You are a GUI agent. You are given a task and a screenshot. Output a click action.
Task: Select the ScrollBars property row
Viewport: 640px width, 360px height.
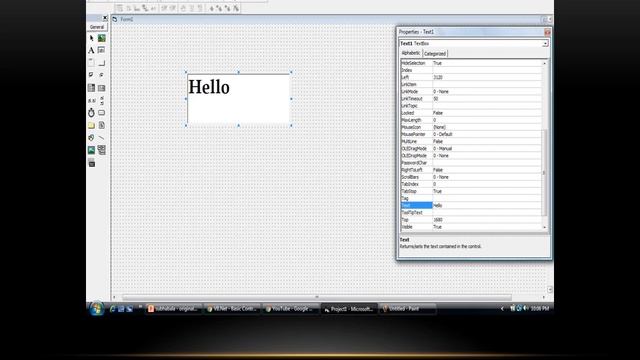[471, 177]
